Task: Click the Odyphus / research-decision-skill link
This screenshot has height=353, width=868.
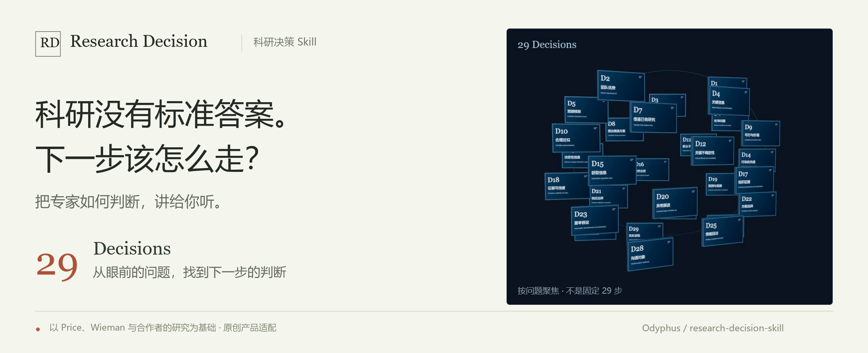Action: (713, 328)
